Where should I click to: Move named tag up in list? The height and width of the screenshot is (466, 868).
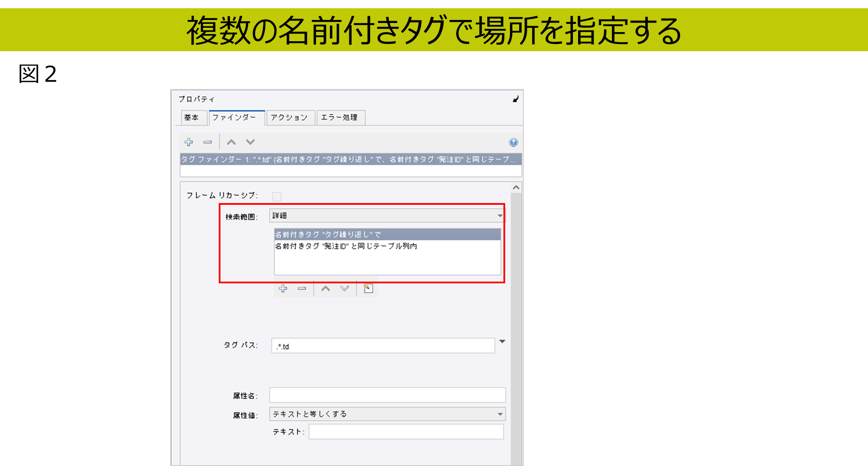(x=325, y=289)
